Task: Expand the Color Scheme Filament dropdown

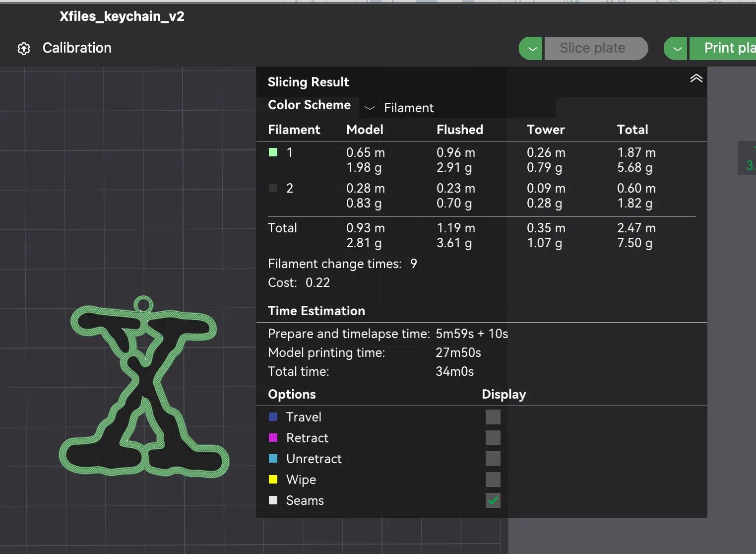Action: [x=400, y=108]
